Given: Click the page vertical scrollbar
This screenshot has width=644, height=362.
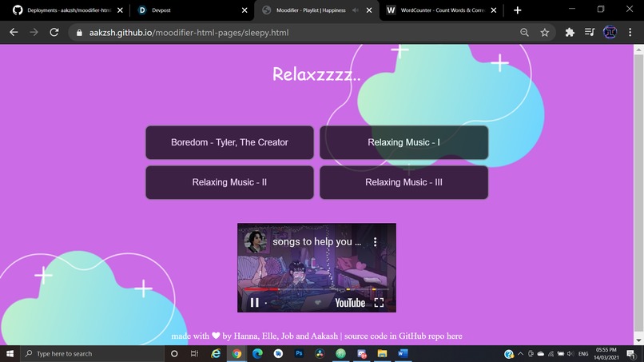Looking at the screenshot, I should click(x=638, y=193).
